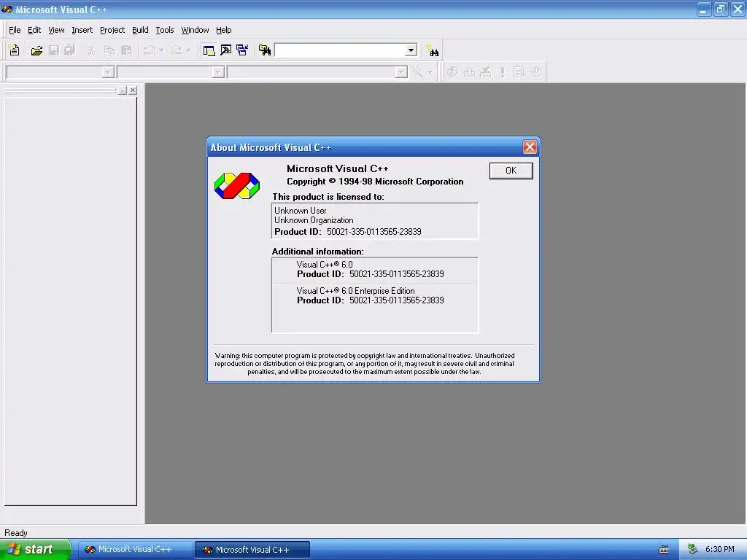The image size is (747, 560).
Task: Open the Edit menu
Action: pyautogui.click(x=34, y=30)
